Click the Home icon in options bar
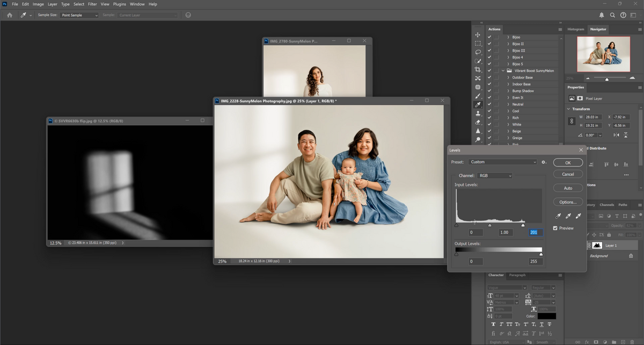The height and width of the screenshot is (345, 644). pos(9,15)
